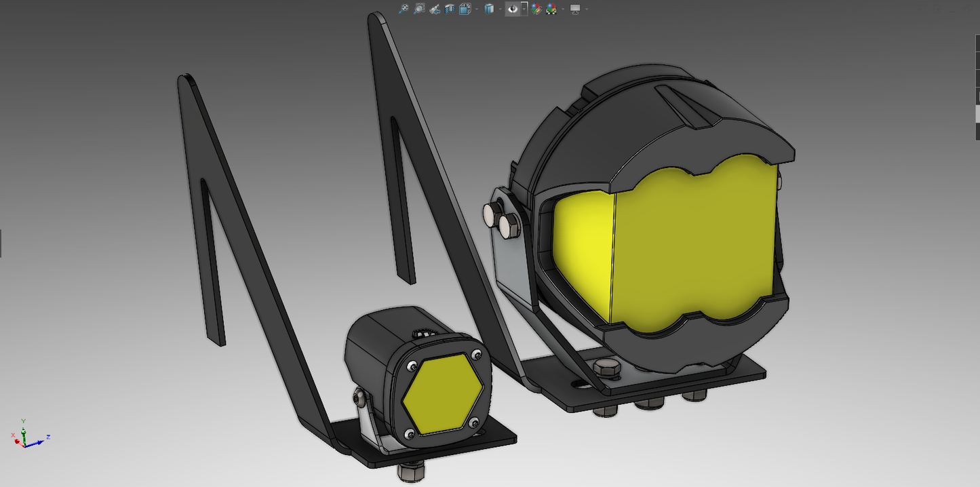The height and width of the screenshot is (487, 980).
Task: Click the Zoom to Fit icon
Action: point(404,9)
